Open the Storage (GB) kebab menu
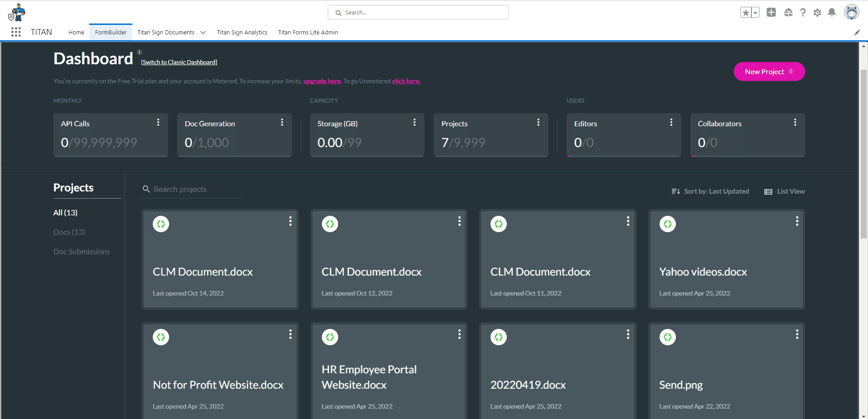Image resolution: width=868 pixels, height=419 pixels. (415, 122)
